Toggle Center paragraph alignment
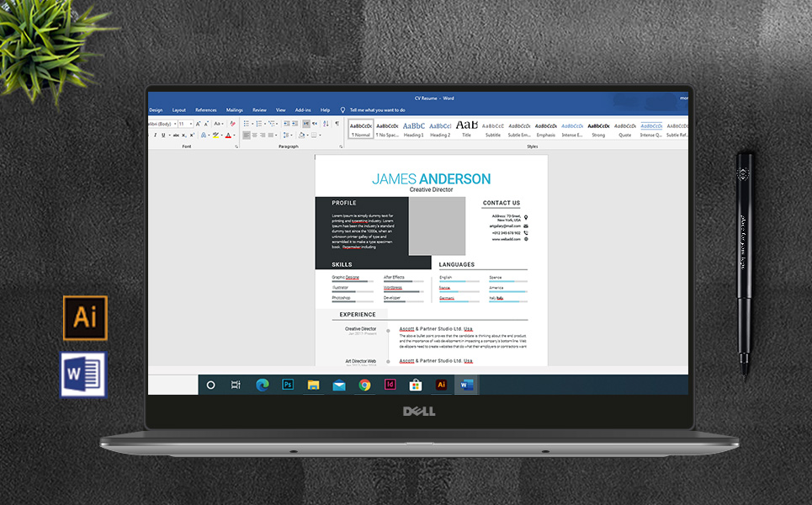Image resolution: width=812 pixels, height=505 pixels. coord(254,136)
